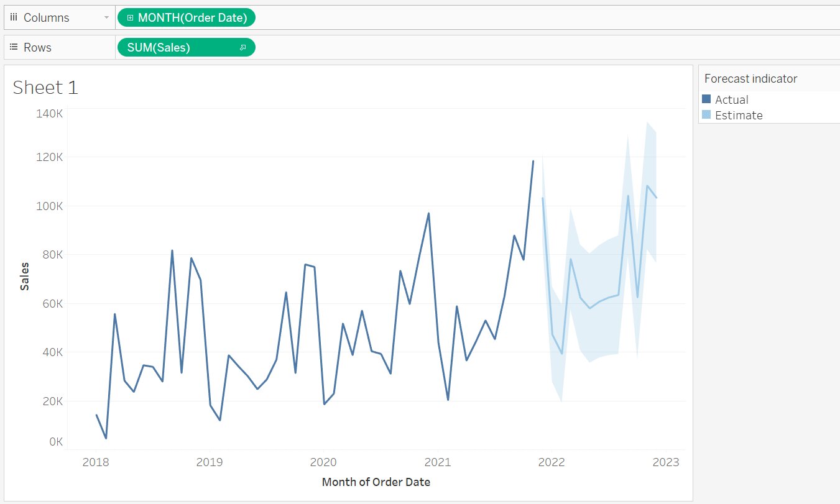Select the MONTH(Order Date) pill
This screenshot has height=504, width=840.
point(192,18)
